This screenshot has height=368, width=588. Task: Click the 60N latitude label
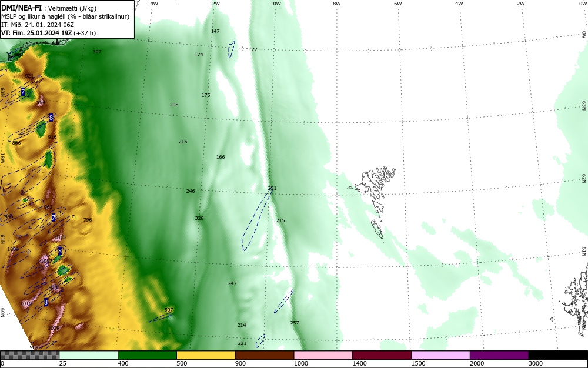click(2, 313)
